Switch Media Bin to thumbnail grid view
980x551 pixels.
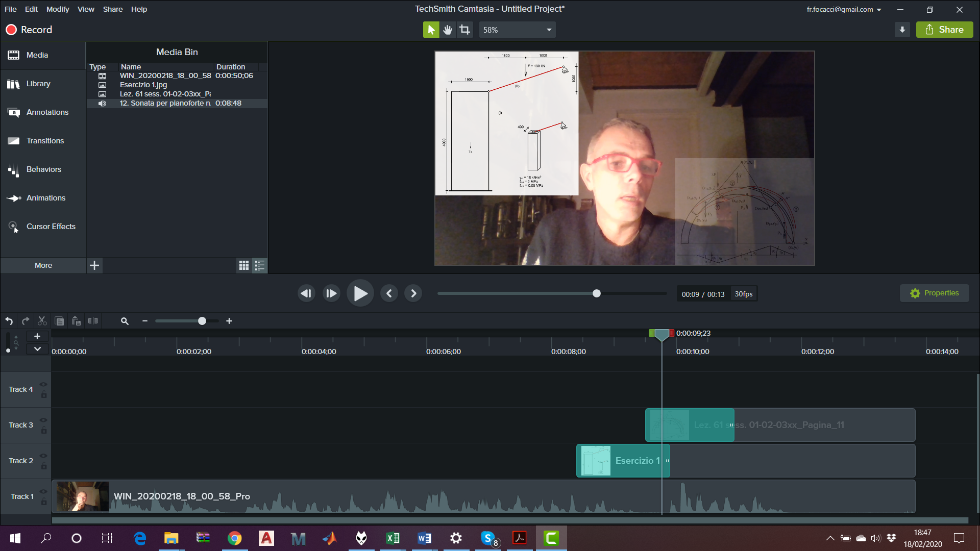tap(243, 265)
